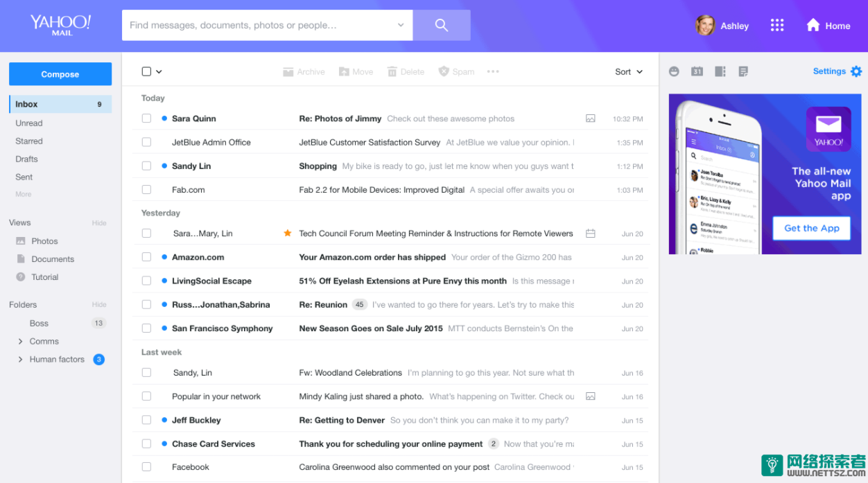Viewport: 868px width, 483px height.
Task: Show More mailbox folders
Action: [x=24, y=194]
